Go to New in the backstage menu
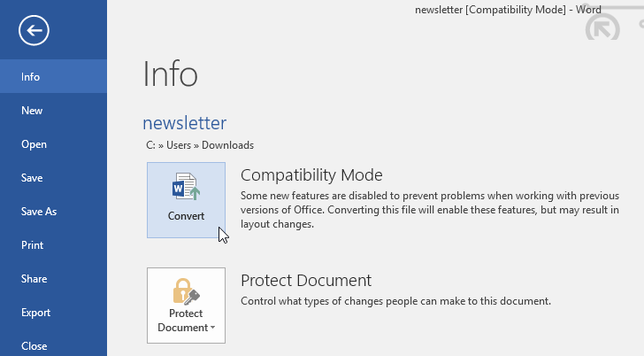 pyautogui.click(x=32, y=111)
